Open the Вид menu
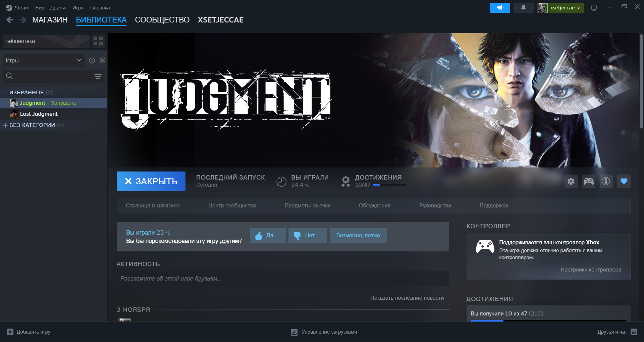The height and width of the screenshot is (342, 644). click(x=40, y=8)
